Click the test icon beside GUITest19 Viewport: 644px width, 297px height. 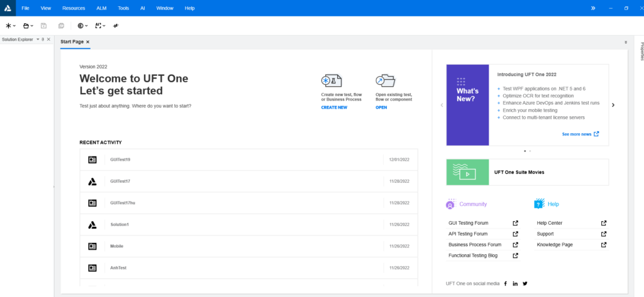coord(92,159)
